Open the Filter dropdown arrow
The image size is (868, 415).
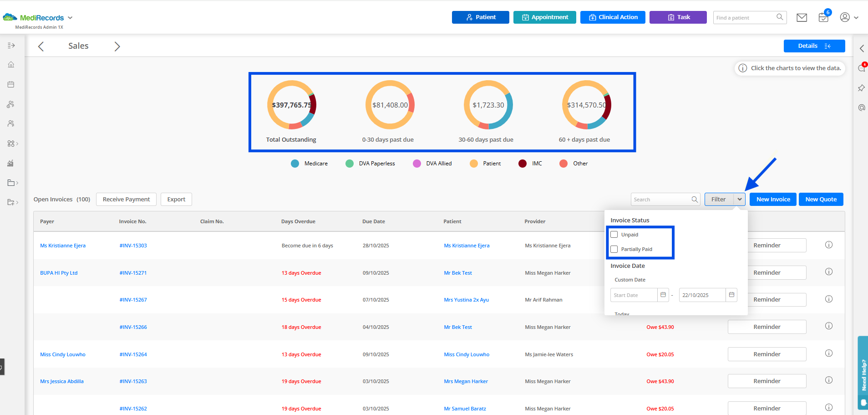[740, 199]
